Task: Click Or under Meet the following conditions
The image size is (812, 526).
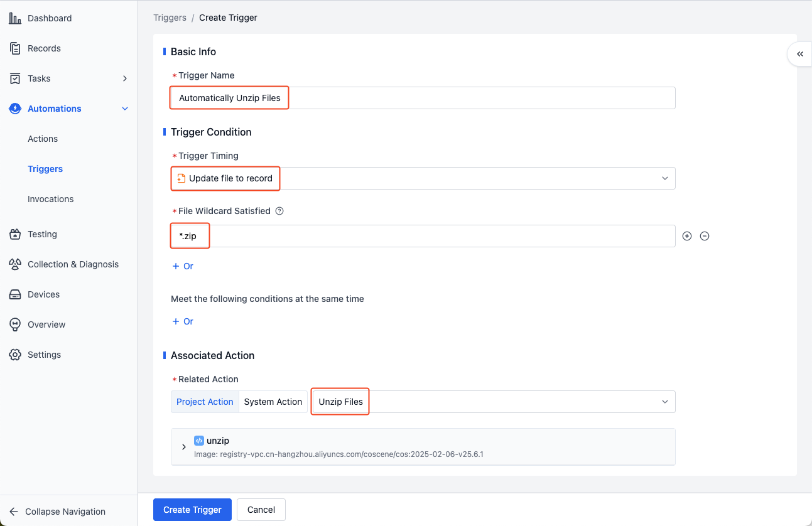Action: (x=183, y=321)
